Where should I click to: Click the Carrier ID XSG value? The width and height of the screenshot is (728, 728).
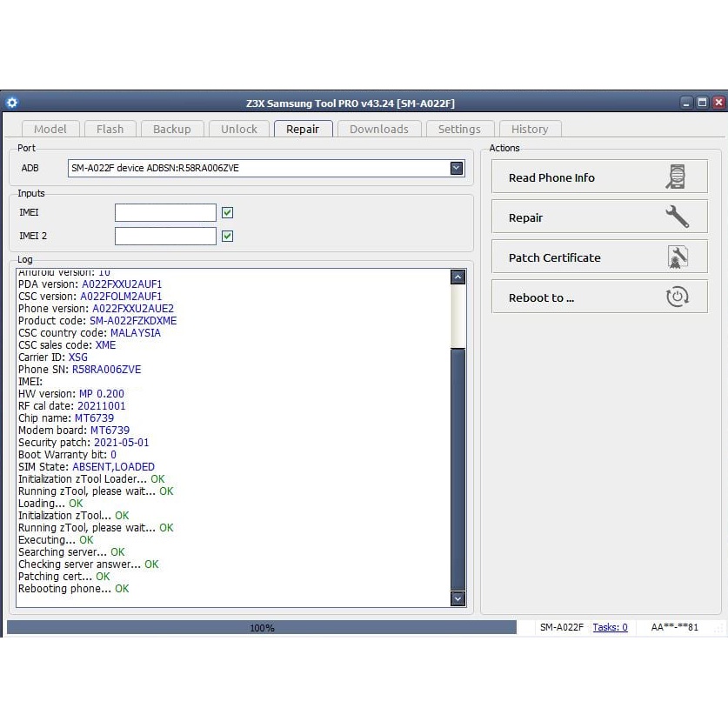[x=78, y=357]
